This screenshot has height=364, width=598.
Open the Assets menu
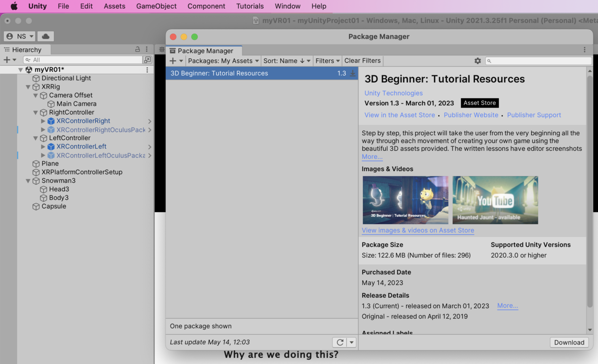[115, 6]
